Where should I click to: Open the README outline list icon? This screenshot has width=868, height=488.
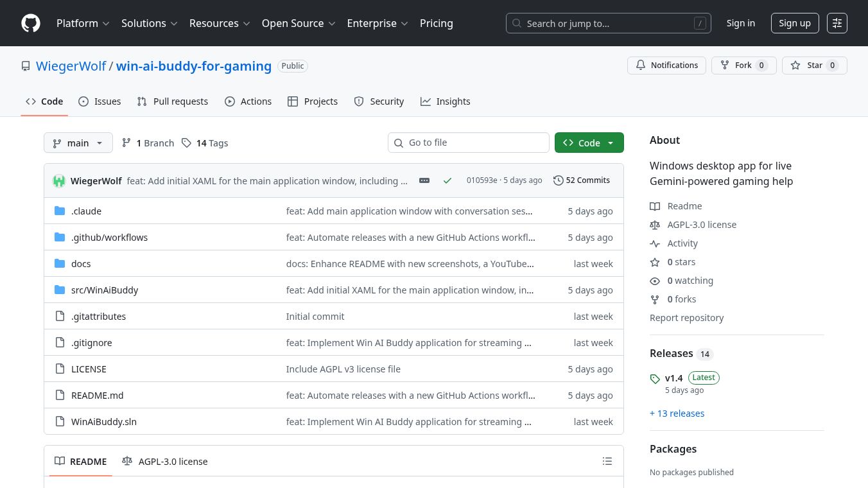click(x=607, y=461)
